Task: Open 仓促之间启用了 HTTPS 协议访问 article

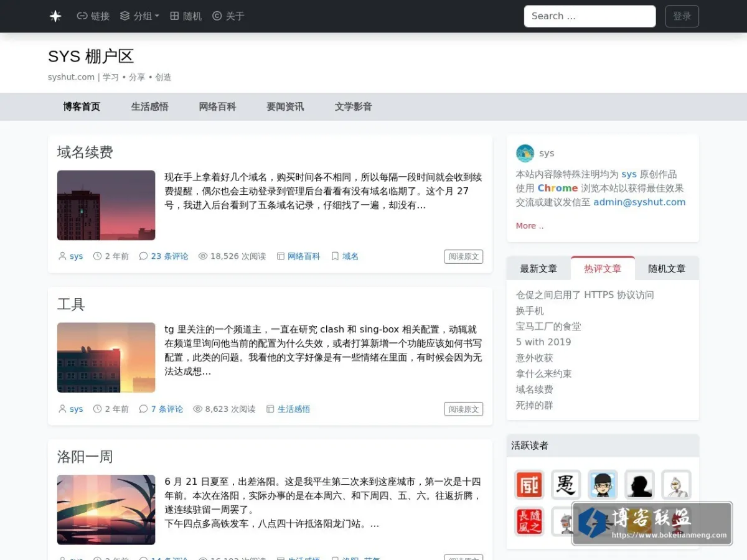Action: pos(585,295)
